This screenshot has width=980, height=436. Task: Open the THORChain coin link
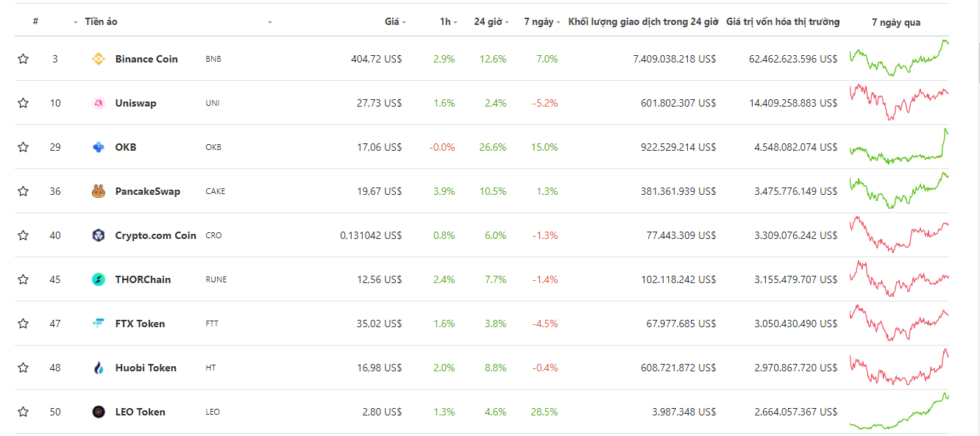(143, 279)
